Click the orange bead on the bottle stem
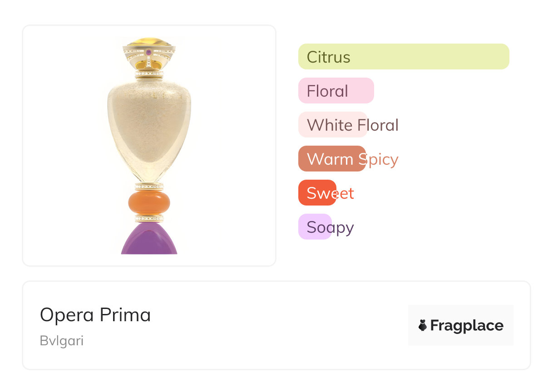Image resolution: width=553 pixels, height=392 pixels. [149, 202]
